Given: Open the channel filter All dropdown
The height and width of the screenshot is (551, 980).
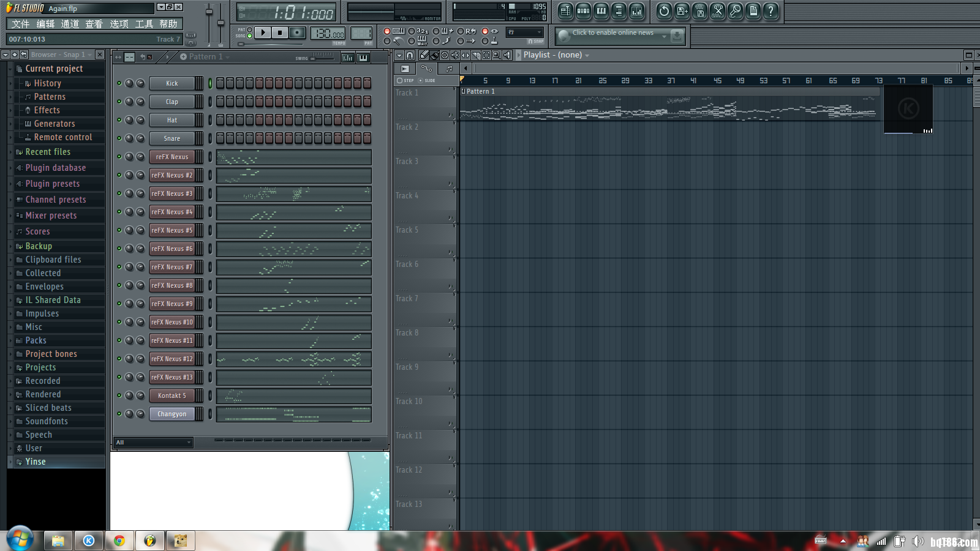Looking at the screenshot, I should 154,443.
